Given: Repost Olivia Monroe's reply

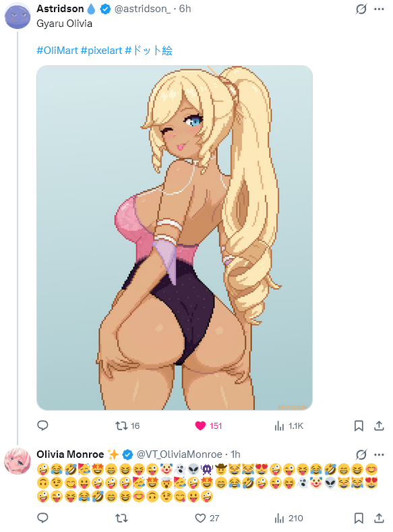Looking at the screenshot, I should 121,518.
